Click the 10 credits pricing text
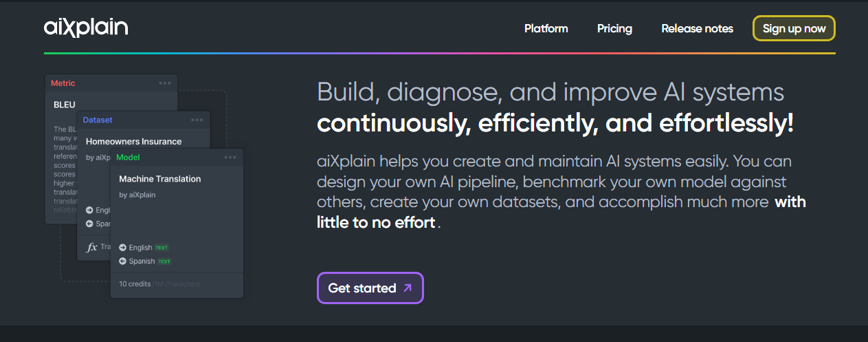The width and height of the screenshot is (868, 342). [x=135, y=284]
